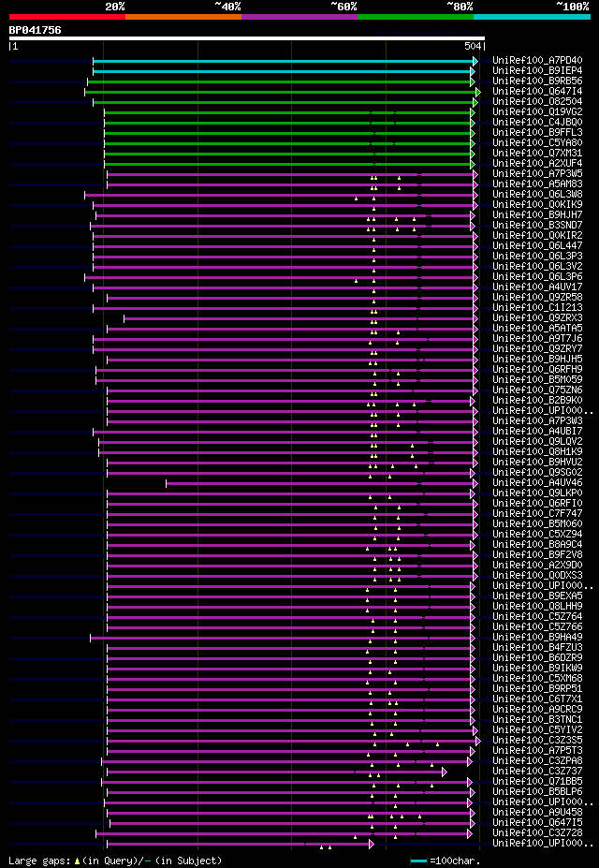Select the UniRef100_Q6L447 label
Screen dimensions: 599x868
537,246
